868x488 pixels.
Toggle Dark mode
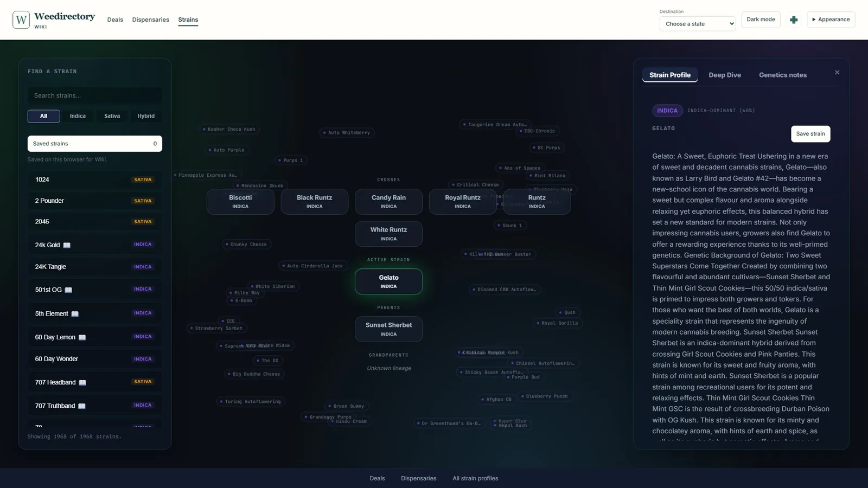click(761, 20)
